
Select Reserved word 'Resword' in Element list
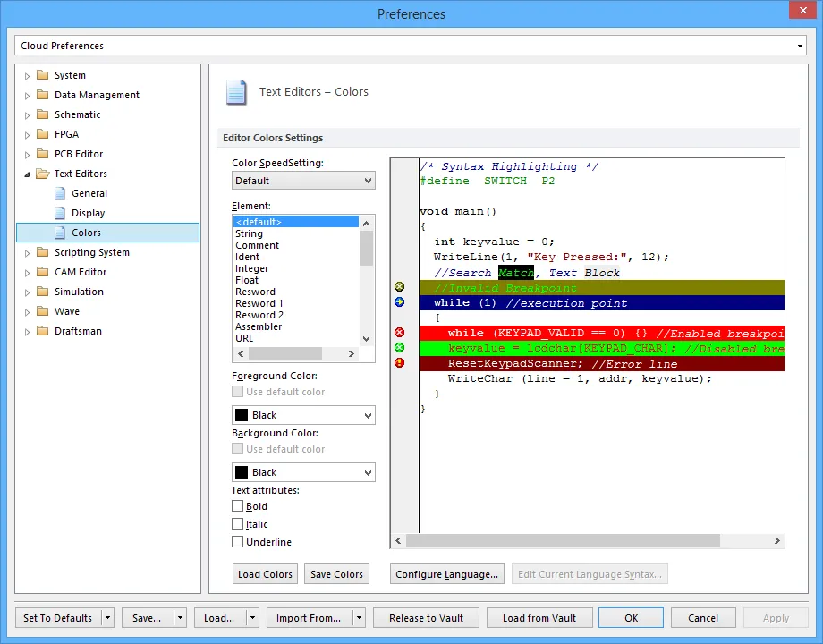[256, 292]
